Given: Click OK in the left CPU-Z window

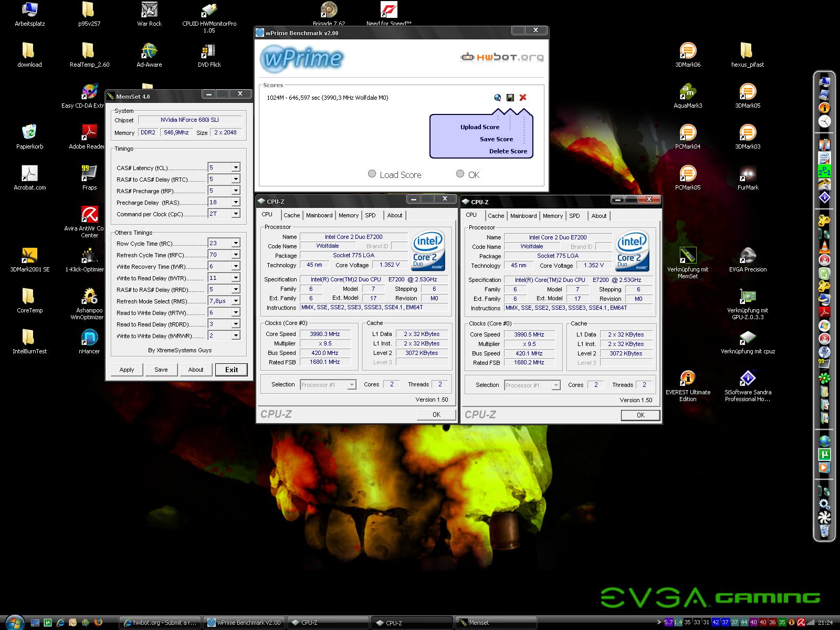Looking at the screenshot, I should tap(436, 415).
